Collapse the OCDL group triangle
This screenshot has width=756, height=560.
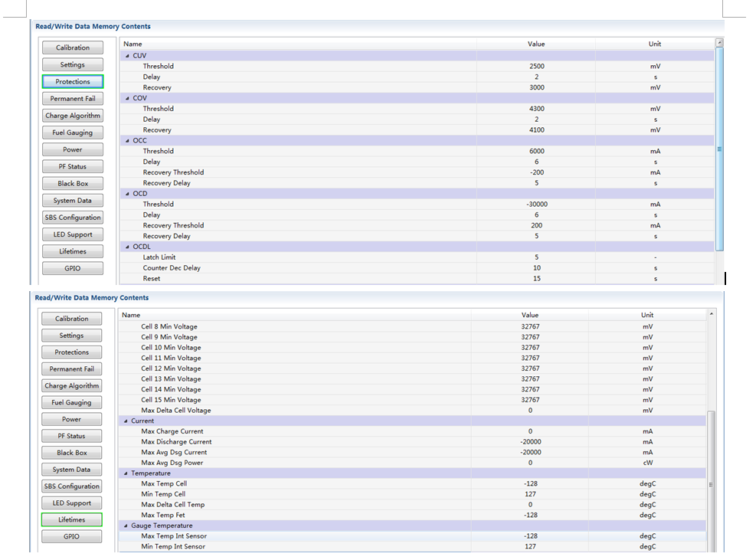(x=127, y=247)
